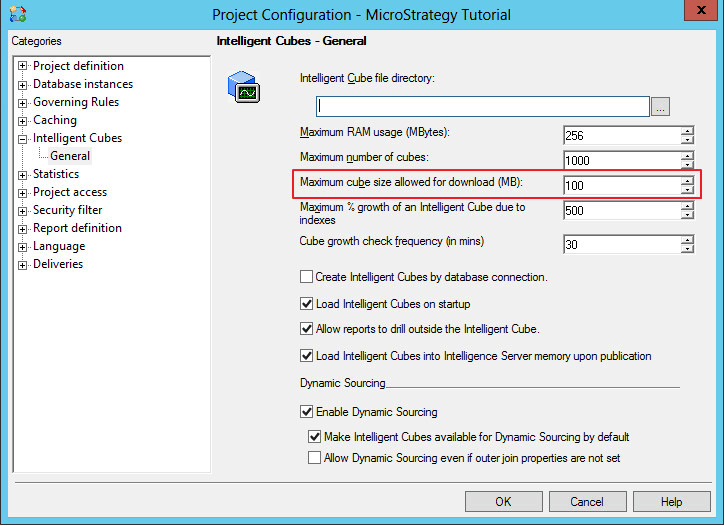This screenshot has width=725, height=526.
Task: Select Deliveries in Categories tree
Action: point(58,264)
